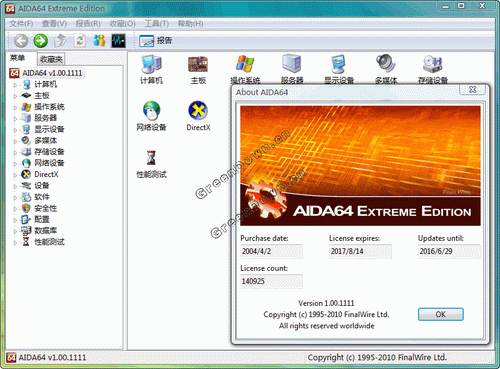Switch to the 菜单 tab
This screenshot has width=500, height=369.
click(17, 58)
